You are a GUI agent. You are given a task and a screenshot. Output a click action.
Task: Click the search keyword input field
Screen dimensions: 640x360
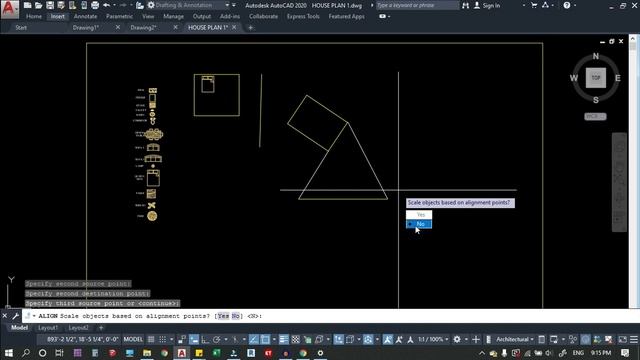coord(417,5)
